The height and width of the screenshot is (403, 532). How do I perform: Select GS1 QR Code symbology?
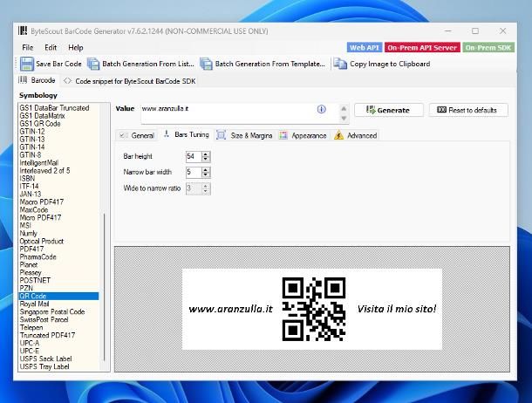(40, 124)
